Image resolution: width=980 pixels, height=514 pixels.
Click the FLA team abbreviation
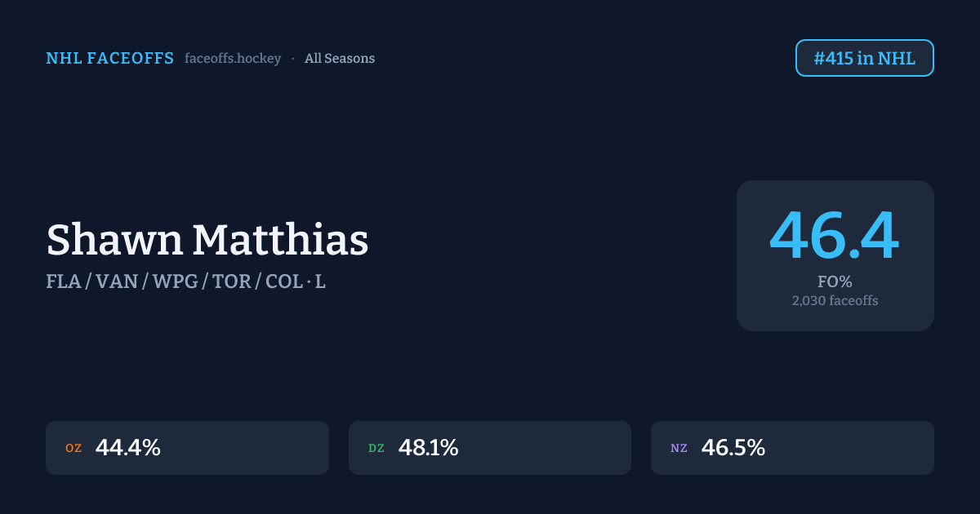[x=63, y=282]
